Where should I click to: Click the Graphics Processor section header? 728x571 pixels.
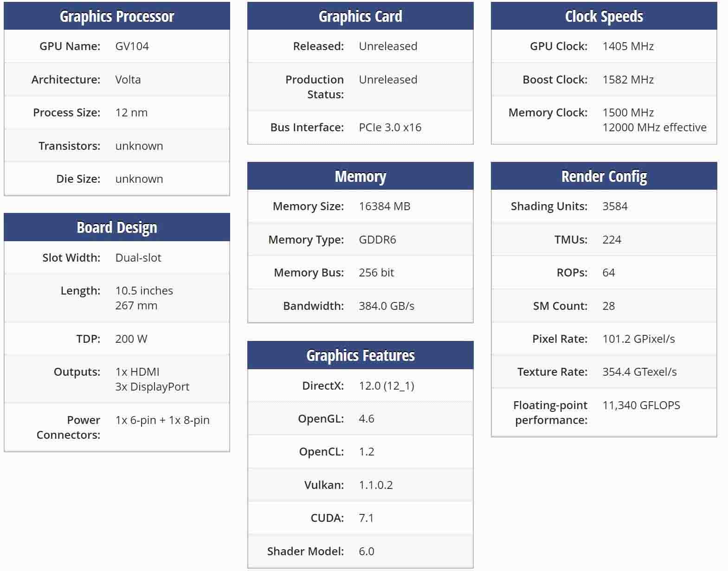coord(117,16)
